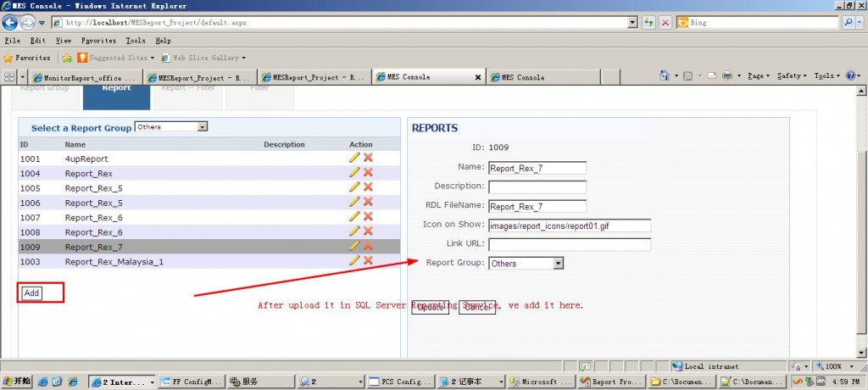
Task: Edit report ID 1005 using pencil icon
Action: click(355, 187)
